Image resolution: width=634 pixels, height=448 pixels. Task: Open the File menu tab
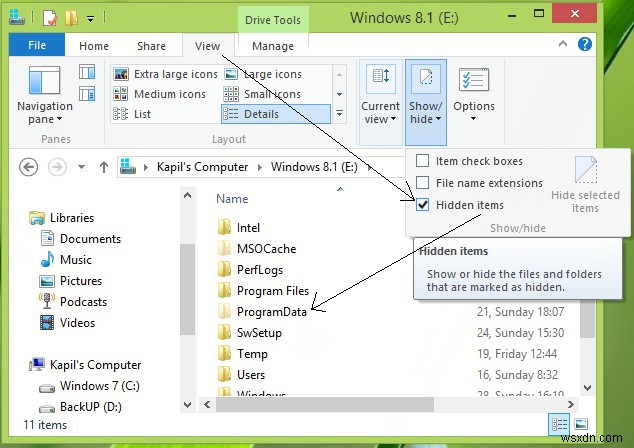tap(37, 46)
